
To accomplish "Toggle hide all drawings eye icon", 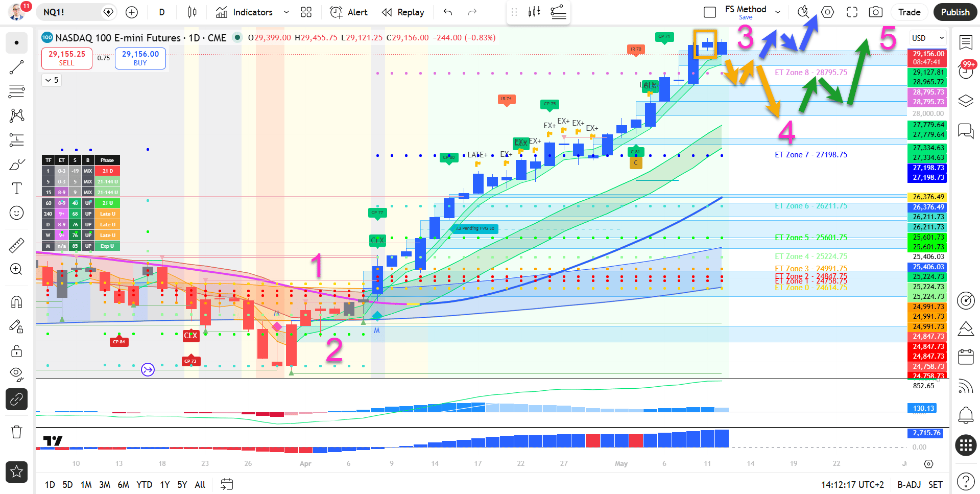I will pos(16,374).
